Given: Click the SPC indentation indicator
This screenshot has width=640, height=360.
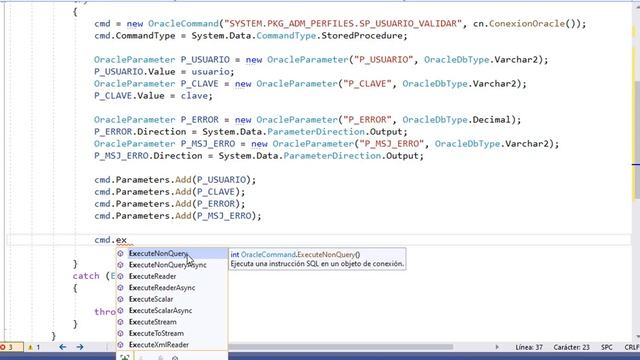Looking at the screenshot, I should pyautogui.click(x=607, y=347).
